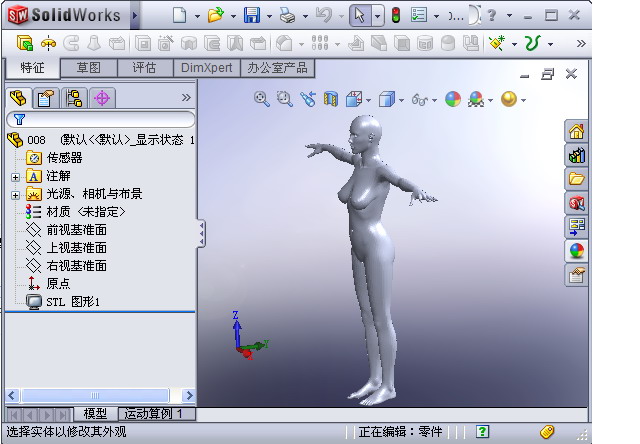Open the FeatureManager design tree tab
Screen dimensions: 640x444
pyautogui.click(x=18, y=98)
